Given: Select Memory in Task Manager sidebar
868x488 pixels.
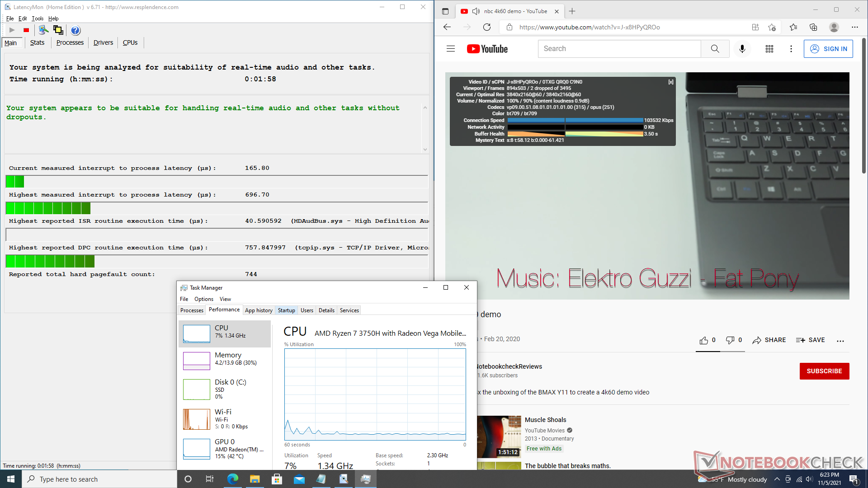Looking at the screenshot, I should (225, 360).
